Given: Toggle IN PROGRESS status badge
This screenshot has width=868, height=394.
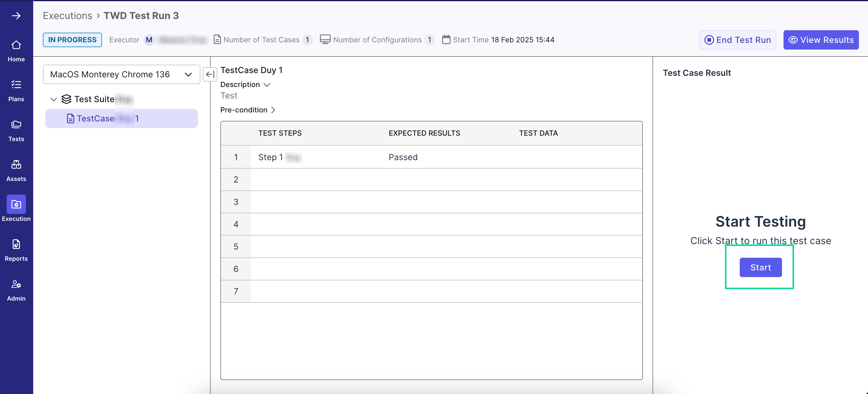Looking at the screenshot, I should (72, 39).
